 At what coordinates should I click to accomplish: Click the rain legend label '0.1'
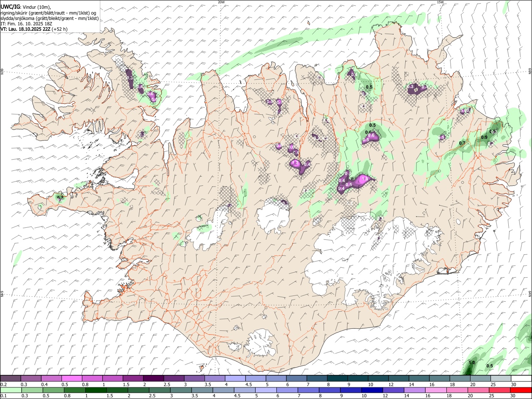pyautogui.click(x=3, y=396)
